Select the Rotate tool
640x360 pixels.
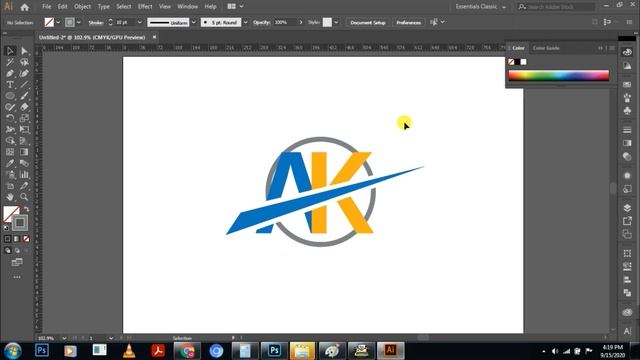click(10, 118)
